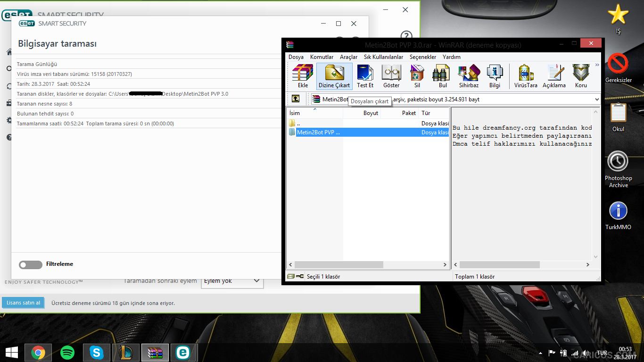Open League of Legends taskbar icon
The image size is (644, 362).
[126, 352]
